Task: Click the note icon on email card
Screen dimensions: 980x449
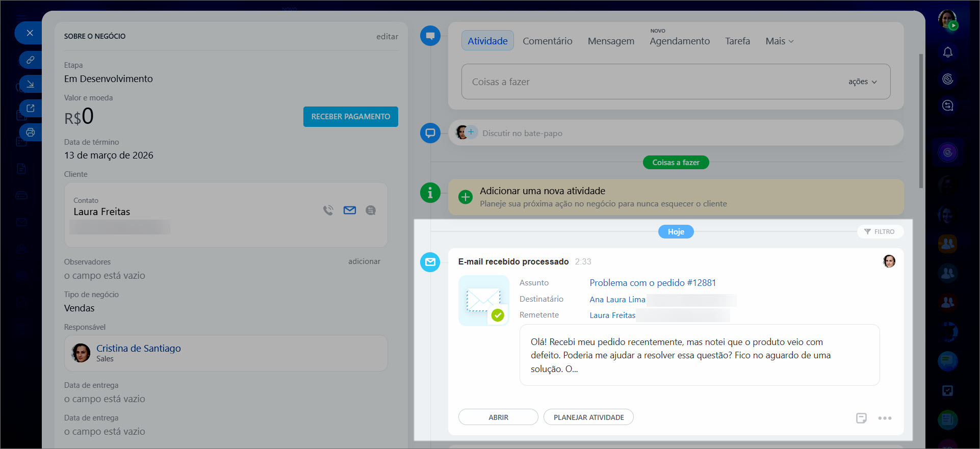Action: point(861,418)
